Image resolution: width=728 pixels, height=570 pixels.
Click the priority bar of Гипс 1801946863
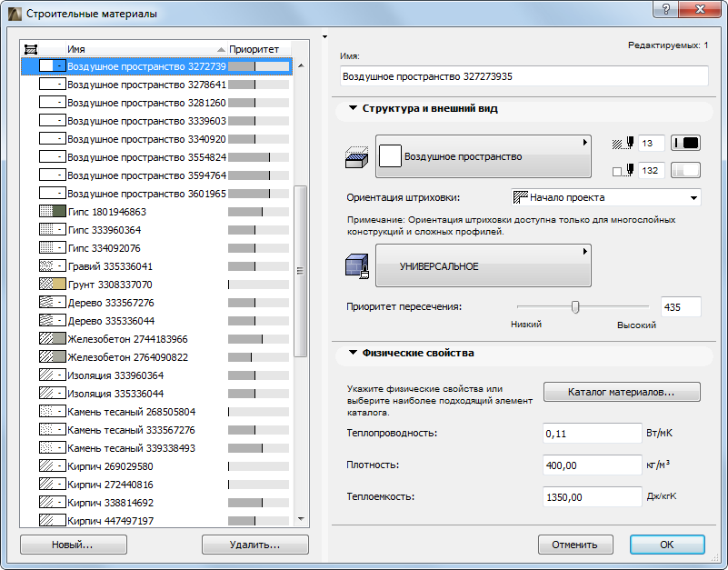click(259, 212)
